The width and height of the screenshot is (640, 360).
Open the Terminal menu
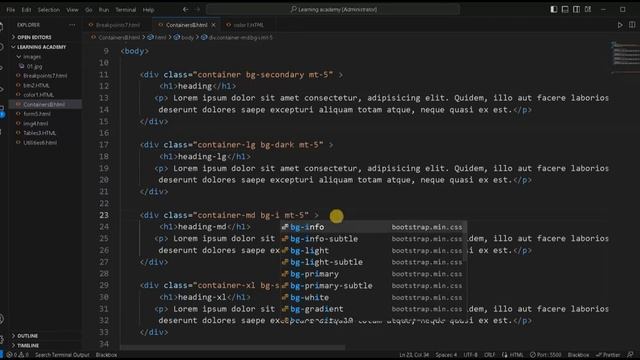tap(125, 9)
